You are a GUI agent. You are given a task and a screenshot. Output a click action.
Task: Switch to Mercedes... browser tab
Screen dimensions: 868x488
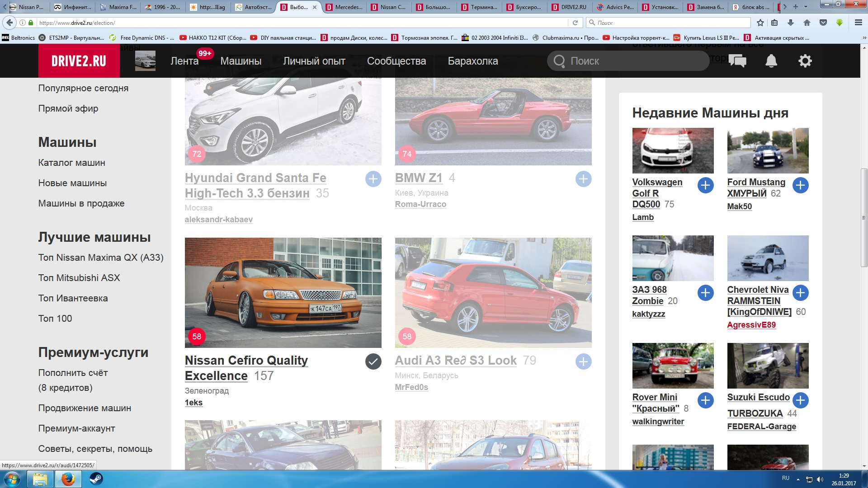344,7
